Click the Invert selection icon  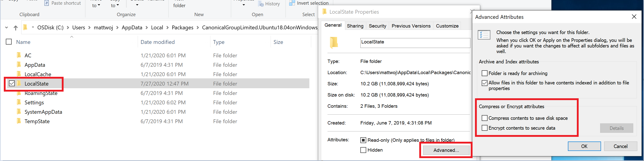pyautogui.click(x=292, y=3)
